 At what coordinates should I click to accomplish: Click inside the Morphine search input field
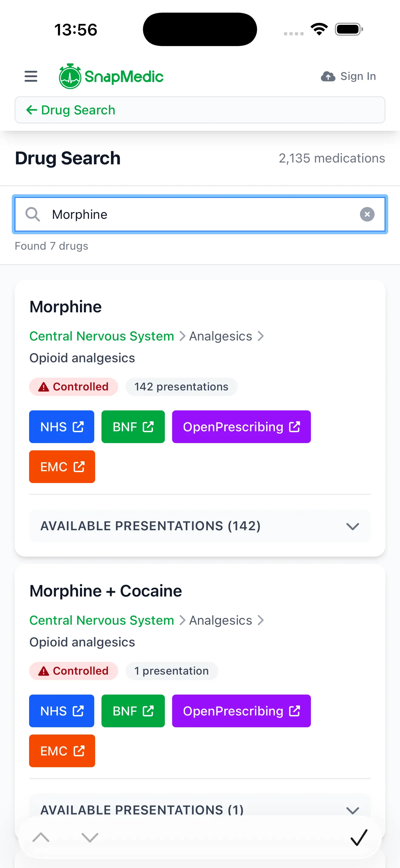coord(200,214)
